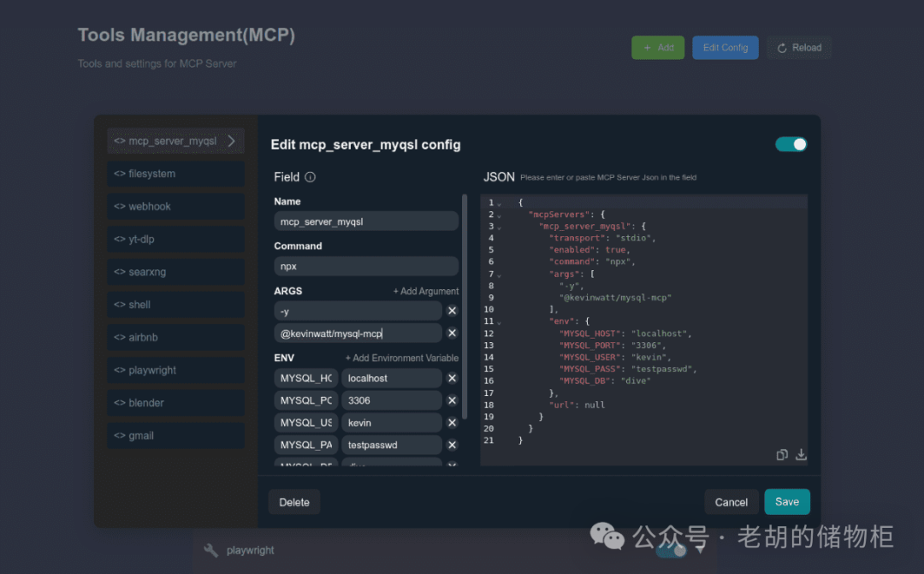Click the Field info icon
Screen dimensions: 924x574
(310, 177)
